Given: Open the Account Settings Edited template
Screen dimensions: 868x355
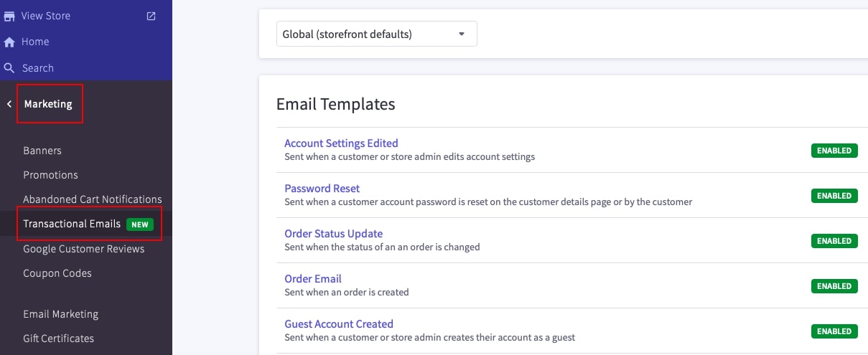Looking at the screenshot, I should click(x=341, y=143).
